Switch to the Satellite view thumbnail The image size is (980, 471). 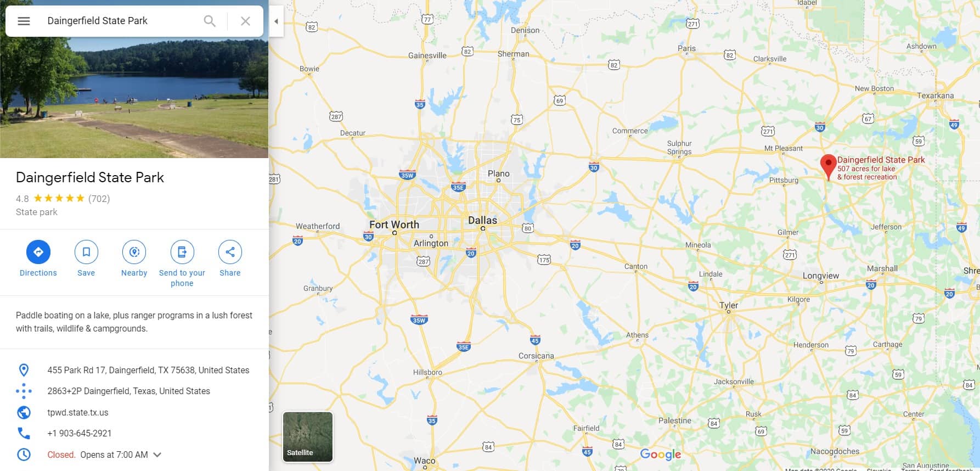(x=308, y=436)
